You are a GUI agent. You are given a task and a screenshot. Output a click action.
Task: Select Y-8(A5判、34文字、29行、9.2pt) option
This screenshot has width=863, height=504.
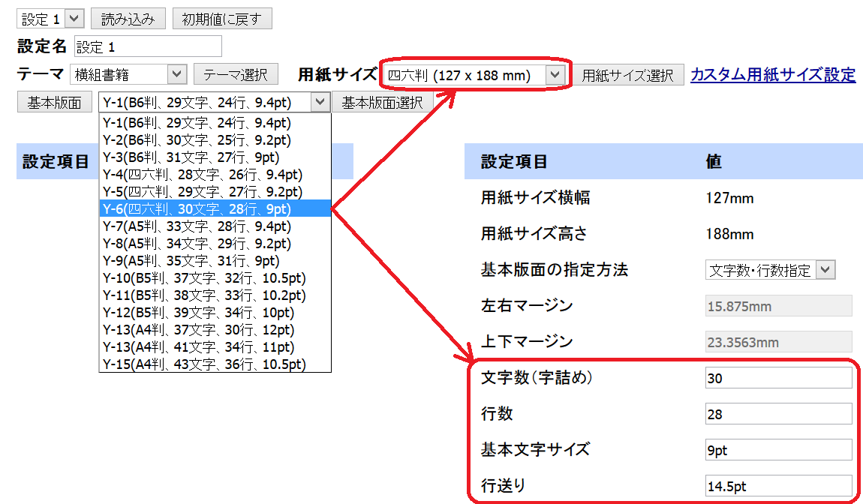215,243
